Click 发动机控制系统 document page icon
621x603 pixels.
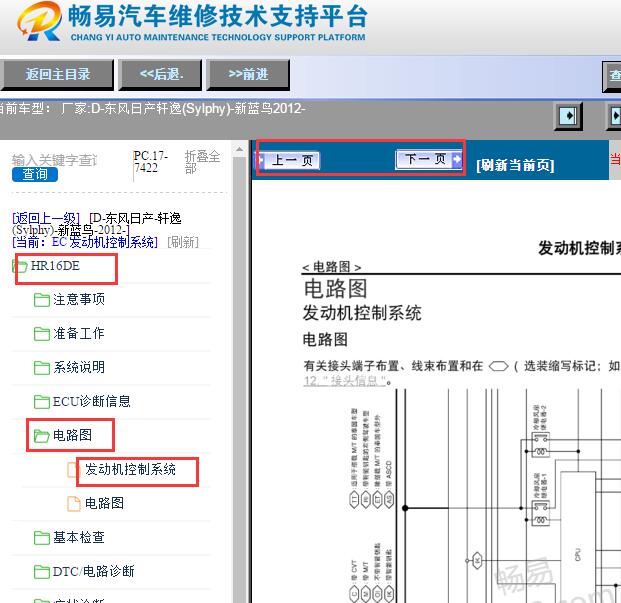point(74,470)
